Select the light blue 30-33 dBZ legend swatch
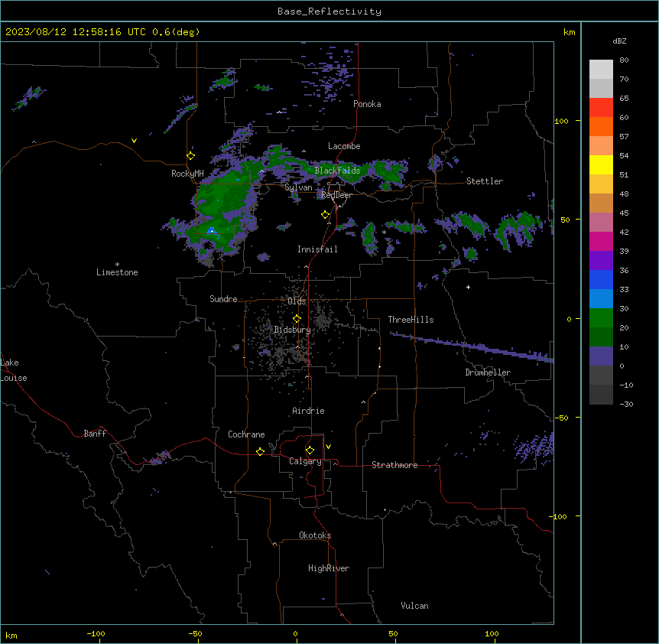This screenshot has height=644, width=659. pos(601,299)
